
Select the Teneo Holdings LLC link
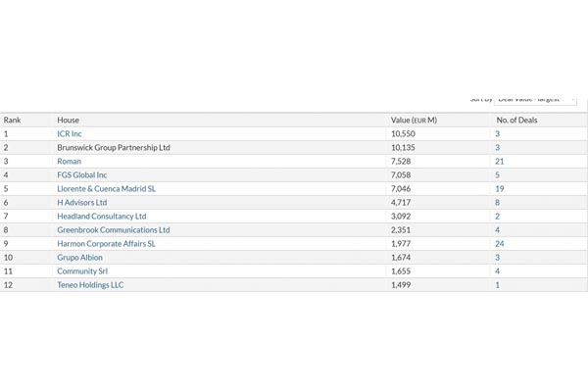click(90, 285)
